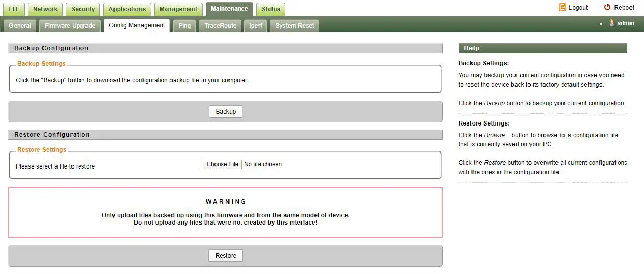644x278 pixels.
Task: Click the Logout icon
Action: [562, 7]
